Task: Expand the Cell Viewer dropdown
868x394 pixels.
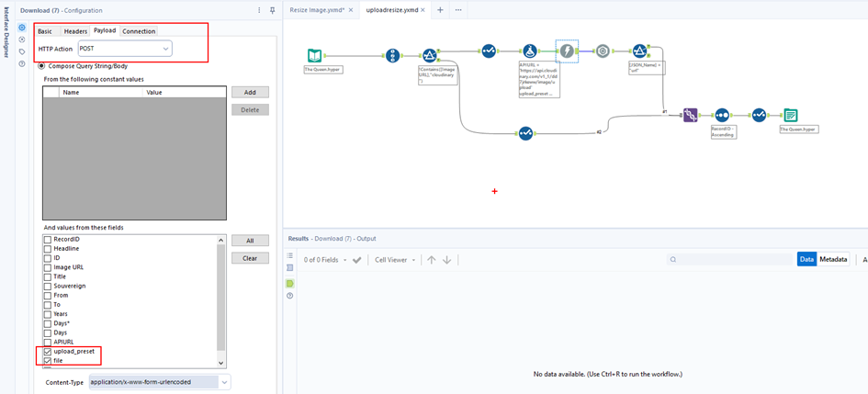Action: 395,260
